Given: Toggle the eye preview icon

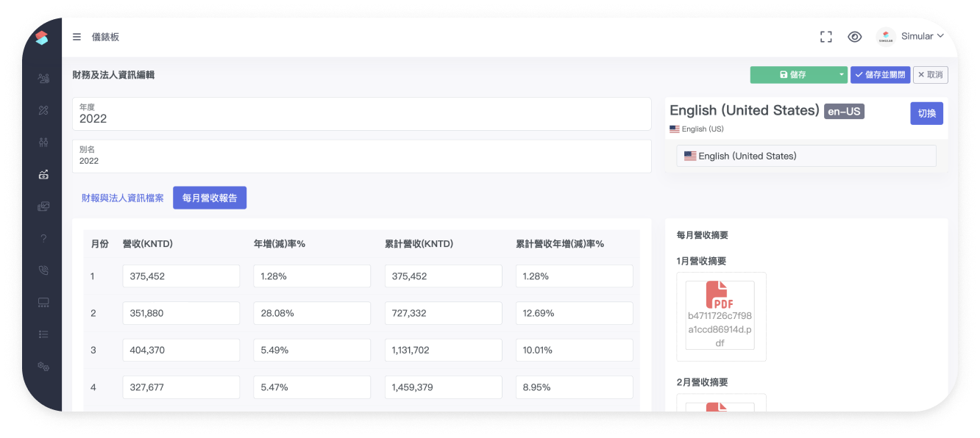Looking at the screenshot, I should 854,37.
